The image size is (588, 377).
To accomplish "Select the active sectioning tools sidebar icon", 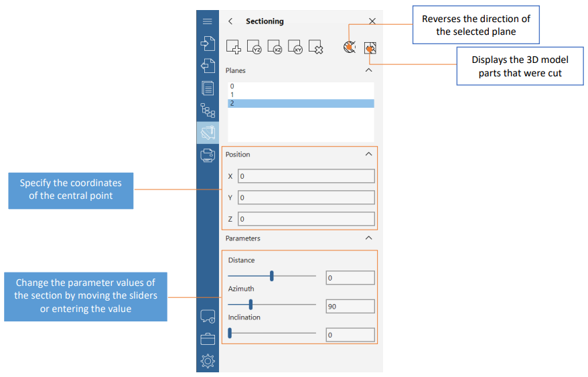I will (208, 133).
